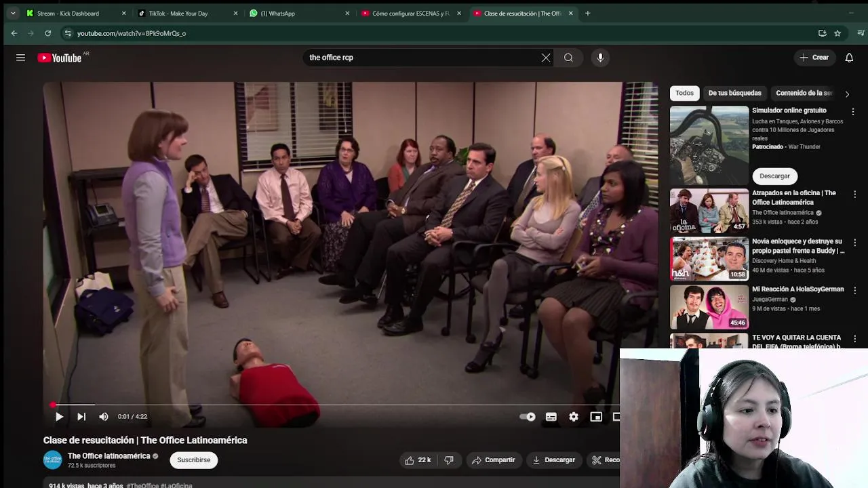
Task: Open options for TE VOY A QUITAR video
Action: pos(854,338)
